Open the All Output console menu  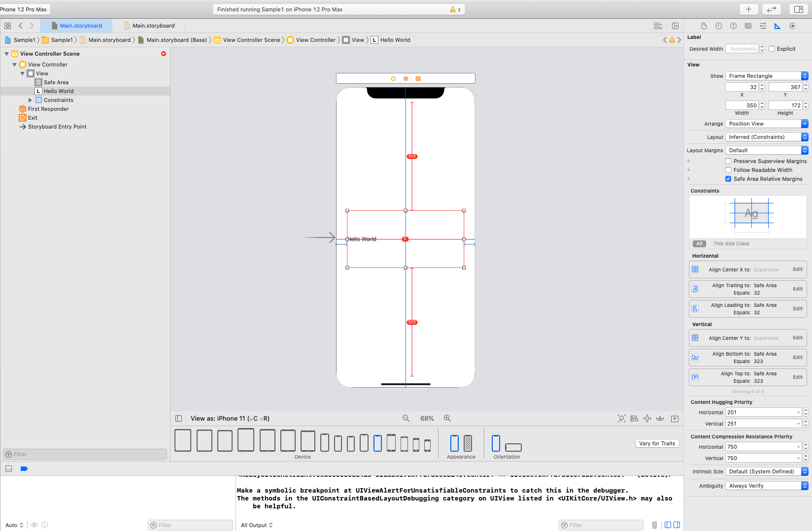pyautogui.click(x=257, y=525)
